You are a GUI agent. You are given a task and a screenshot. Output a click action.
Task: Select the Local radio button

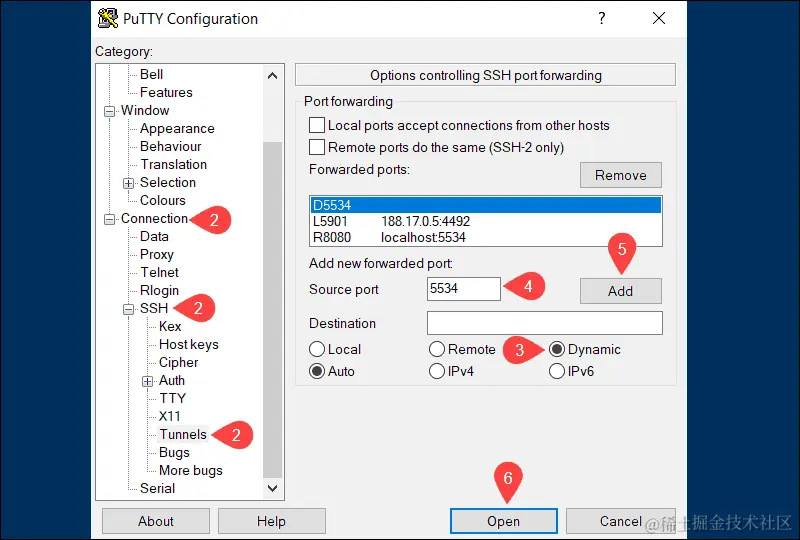coord(317,350)
